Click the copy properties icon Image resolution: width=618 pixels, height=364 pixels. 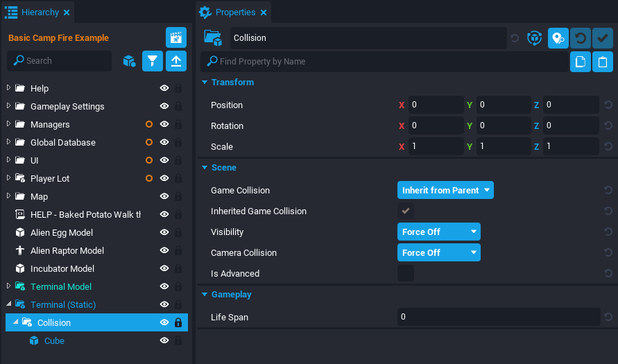581,62
